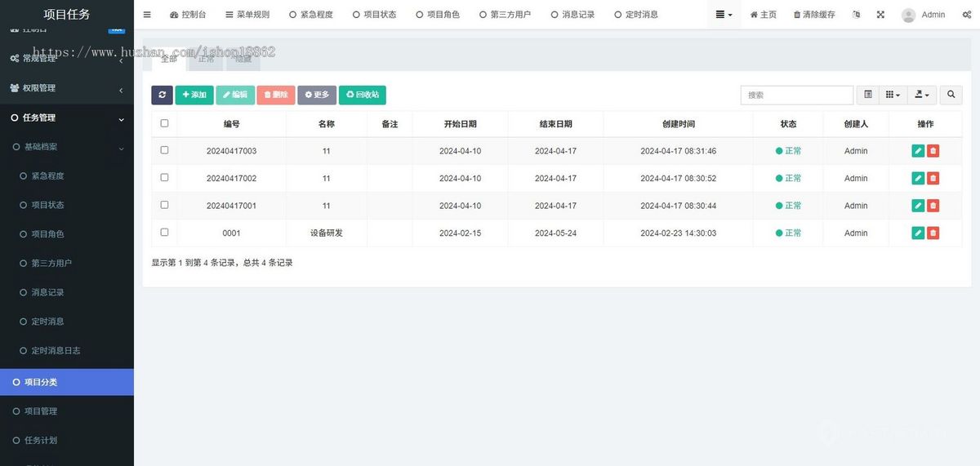
Task: Edit row 20240417001 with pencil icon
Action: click(x=918, y=206)
